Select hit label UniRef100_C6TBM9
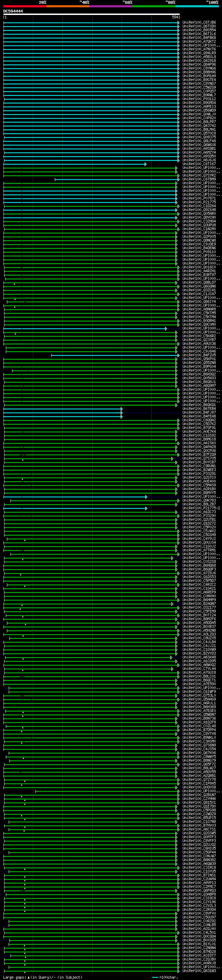 point(199,180)
